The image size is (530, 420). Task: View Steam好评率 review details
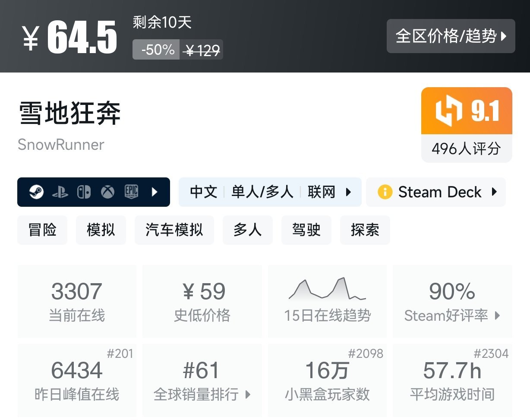pos(452,316)
